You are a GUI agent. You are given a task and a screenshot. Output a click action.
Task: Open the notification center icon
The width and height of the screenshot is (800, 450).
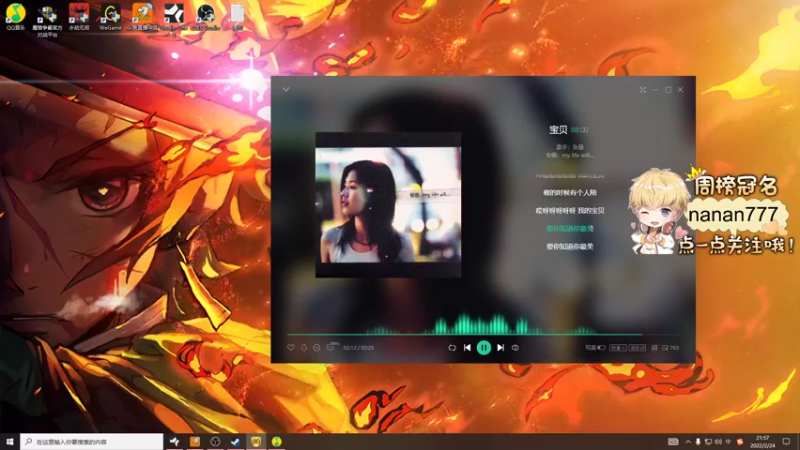click(x=786, y=442)
